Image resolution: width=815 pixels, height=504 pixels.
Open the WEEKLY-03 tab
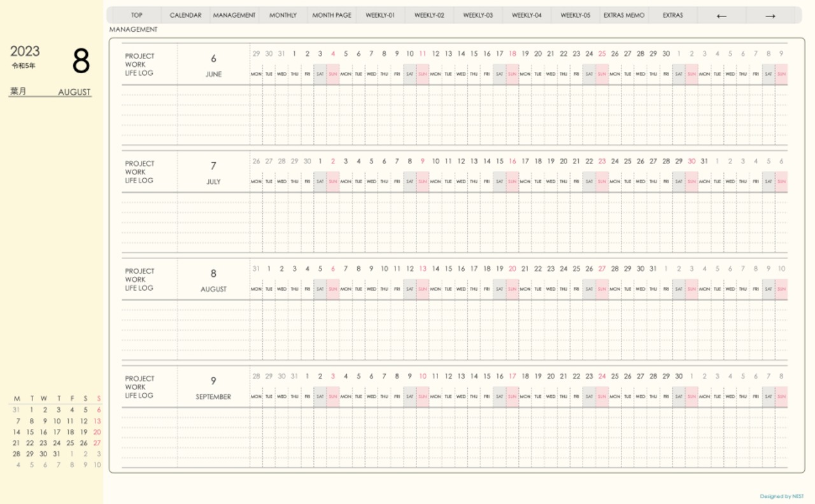[478, 15]
